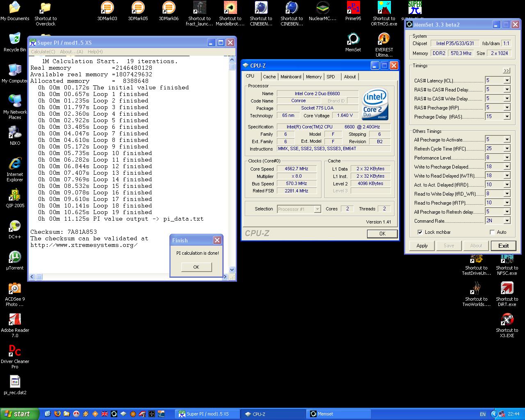525x420 pixels.
Task: Open Shortcut to DiRT.exe icon
Action: point(507,294)
